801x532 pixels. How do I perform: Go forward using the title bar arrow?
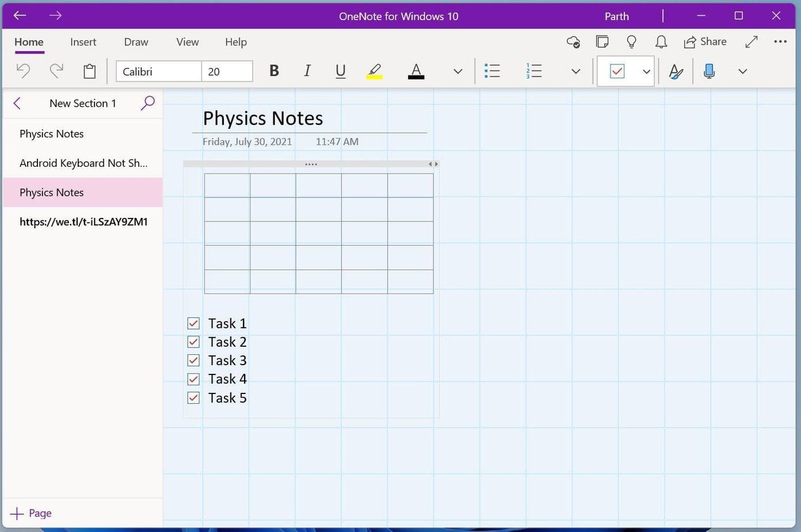[55, 16]
